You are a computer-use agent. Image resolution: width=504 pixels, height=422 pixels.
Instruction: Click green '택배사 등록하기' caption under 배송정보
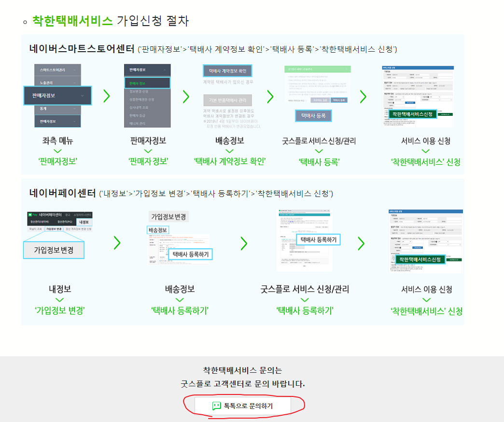tap(180, 310)
